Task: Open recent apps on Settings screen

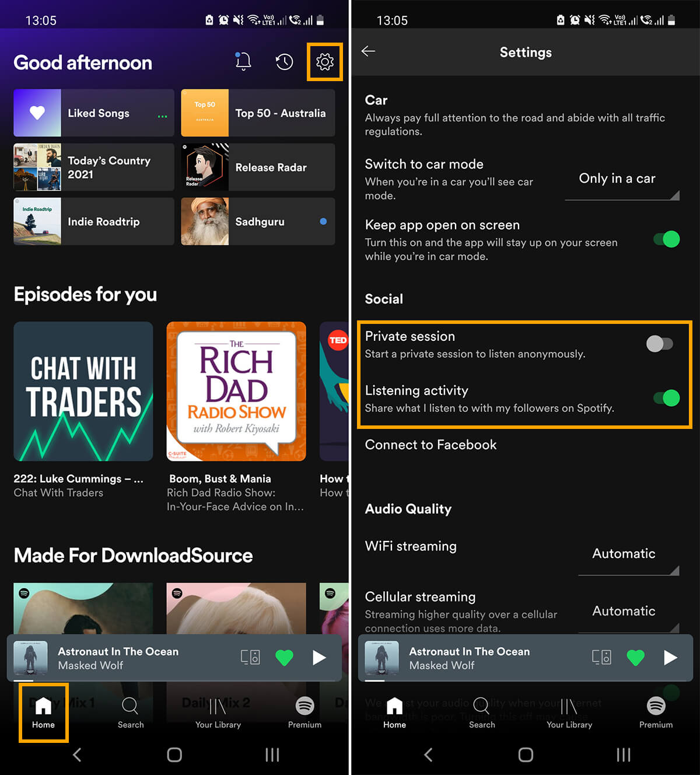Action: click(623, 755)
